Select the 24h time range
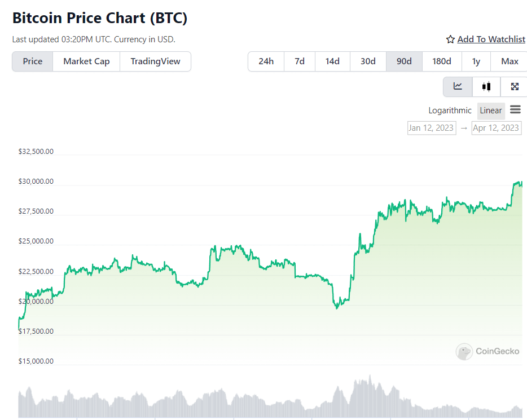The image size is (527, 420). pos(266,61)
